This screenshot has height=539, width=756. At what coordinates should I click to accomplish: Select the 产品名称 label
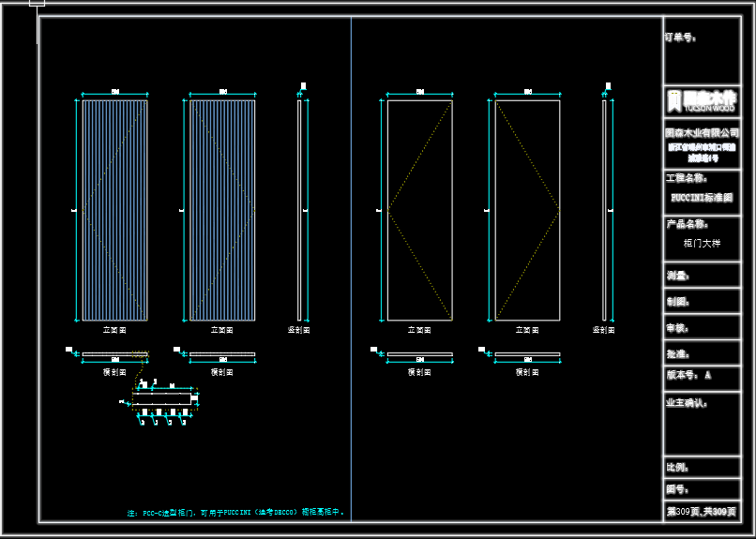688,224
